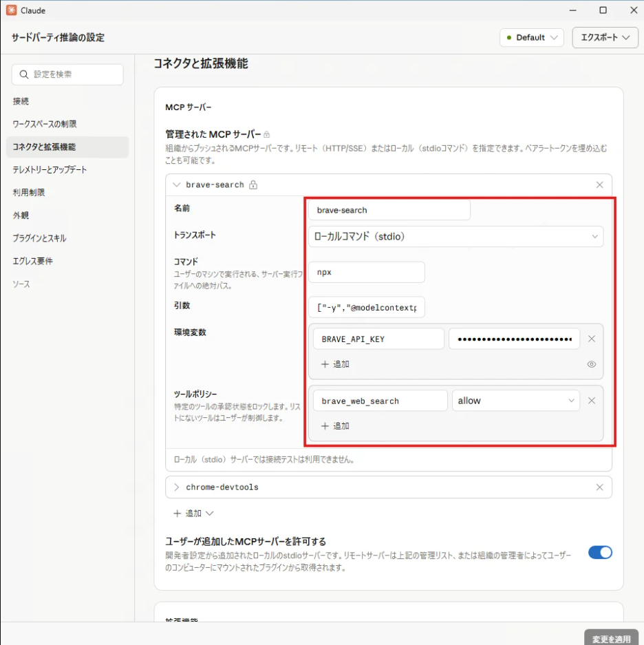Click lock icon beside 管理された MCP サーバー

(x=266, y=134)
